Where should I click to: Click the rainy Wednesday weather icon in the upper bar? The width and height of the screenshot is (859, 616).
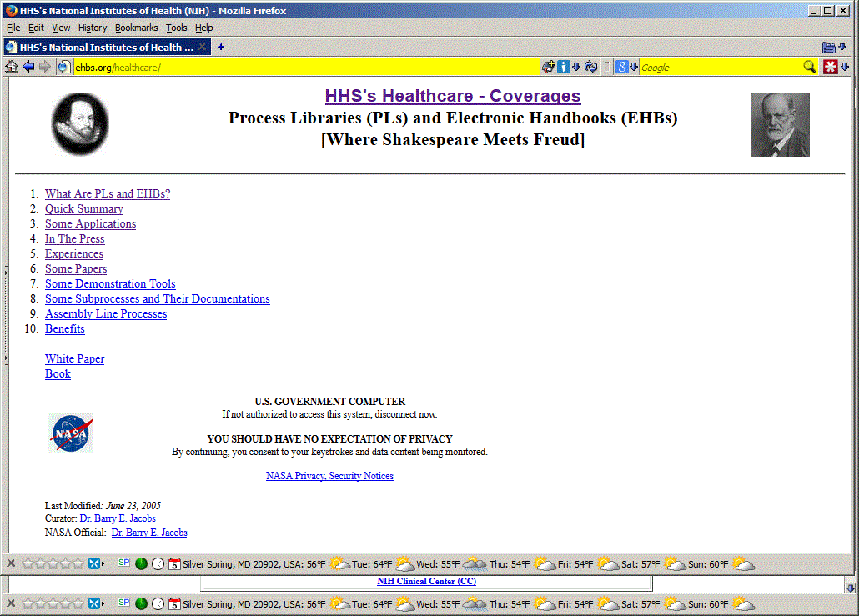coord(475,563)
